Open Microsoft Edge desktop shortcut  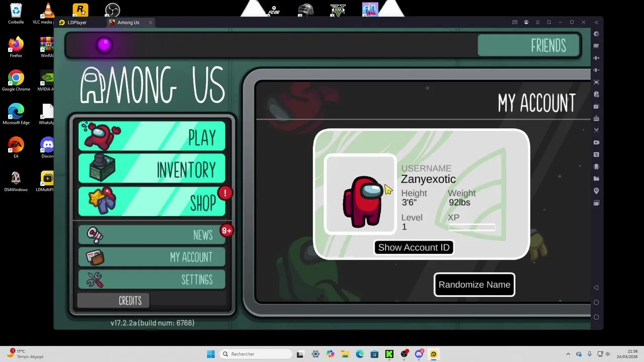[x=16, y=114]
